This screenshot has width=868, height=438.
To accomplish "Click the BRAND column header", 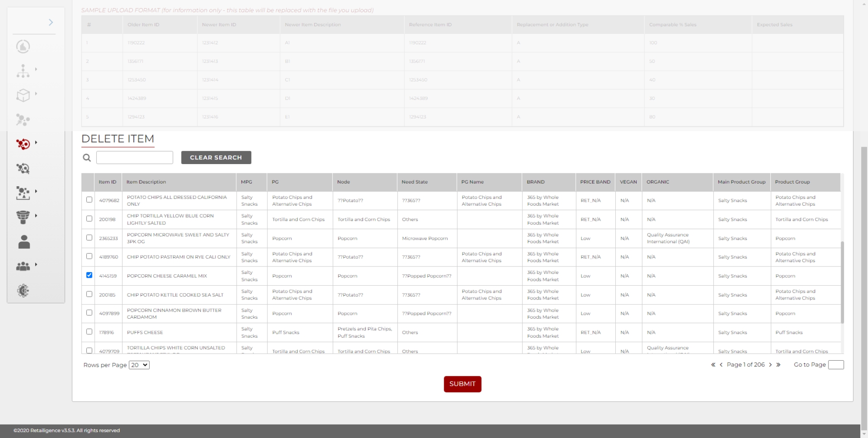I will point(535,182).
